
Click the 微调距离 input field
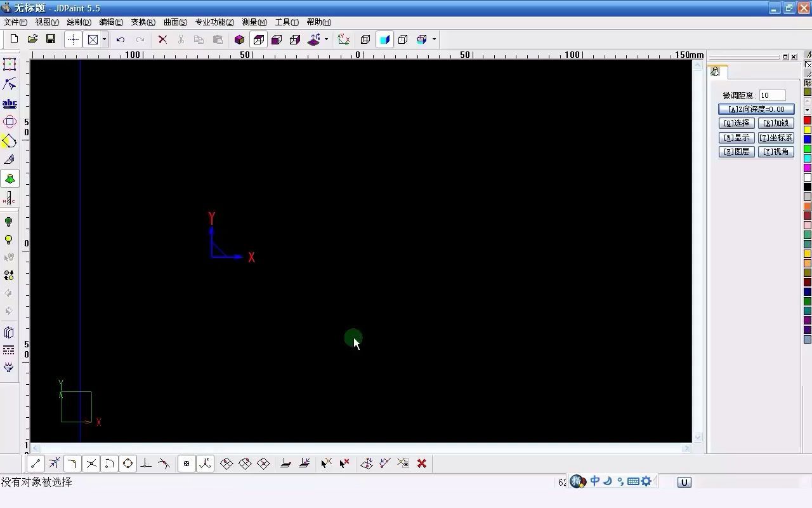coord(772,95)
